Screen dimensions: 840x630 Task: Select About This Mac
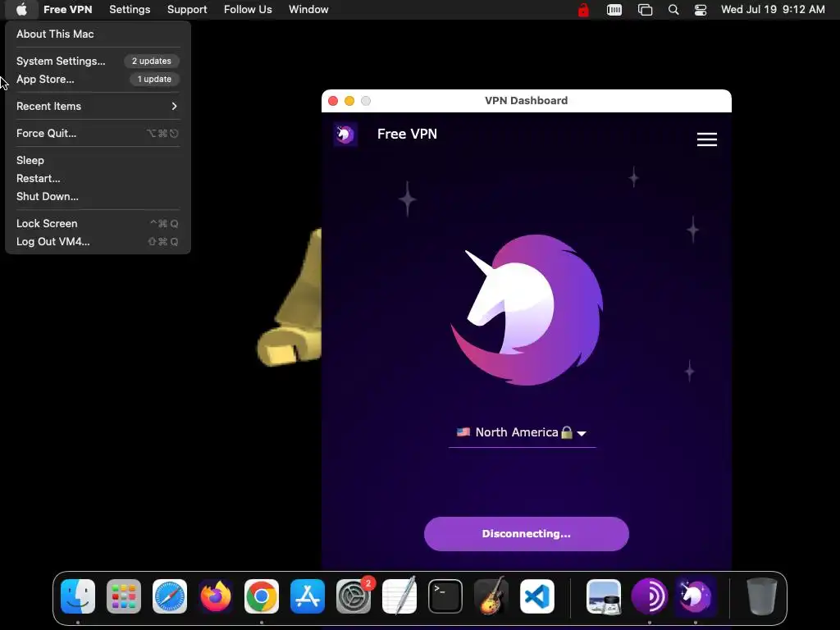(98, 34)
